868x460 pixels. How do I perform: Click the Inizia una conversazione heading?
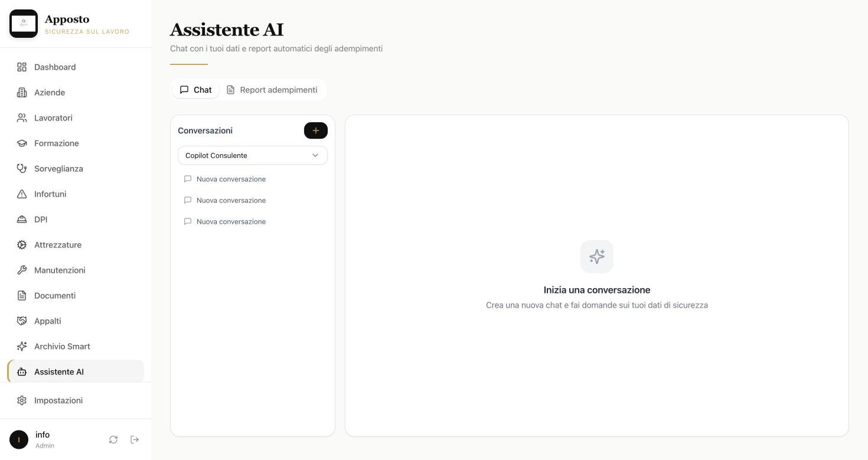point(597,290)
